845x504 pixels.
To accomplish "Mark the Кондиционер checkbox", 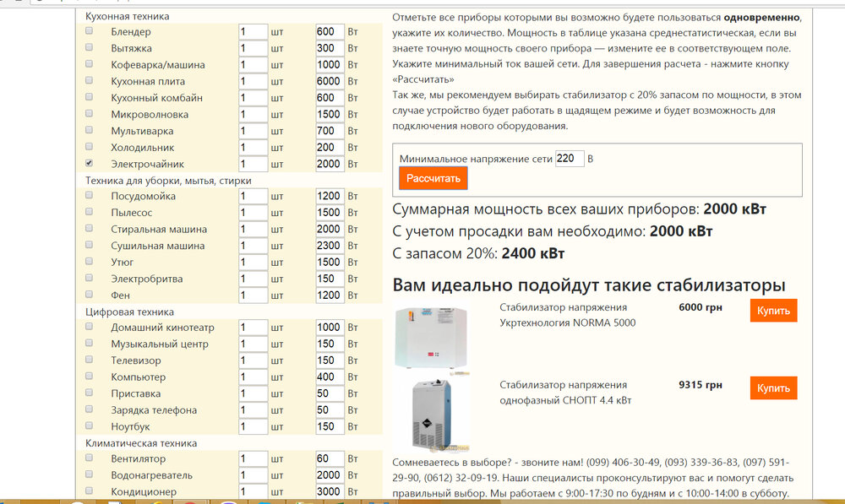I will [x=90, y=491].
